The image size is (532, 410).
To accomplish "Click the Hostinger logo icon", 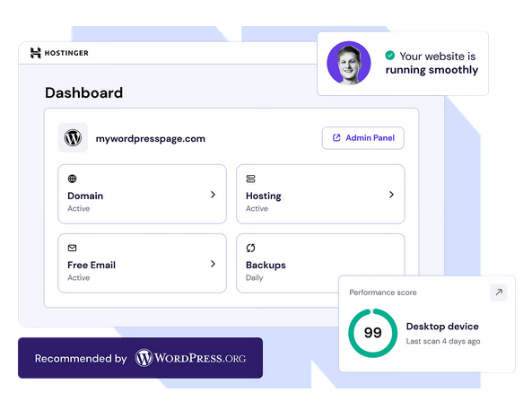I will pyautogui.click(x=35, y=53).
